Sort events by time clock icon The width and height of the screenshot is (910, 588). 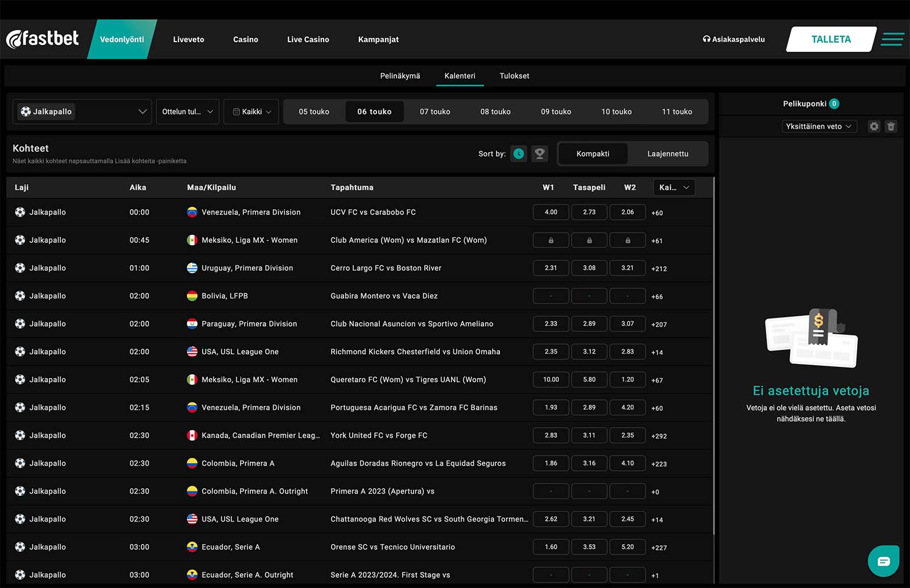click(519, 154)
